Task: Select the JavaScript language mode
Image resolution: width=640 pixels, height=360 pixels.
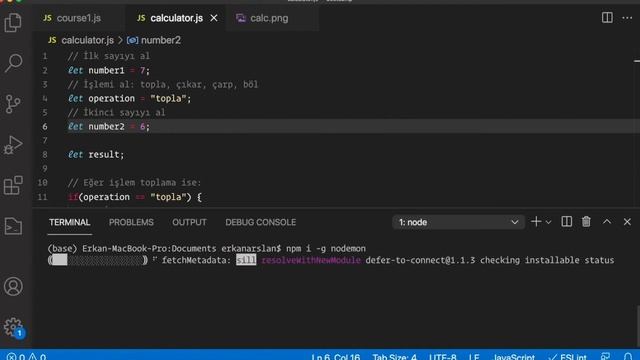Action: 513,356
